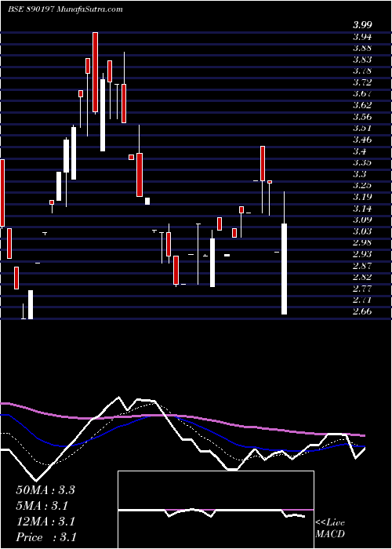The image size is (392, 549).
Task: Click the 2.93 price axis label
Action: 362,254
